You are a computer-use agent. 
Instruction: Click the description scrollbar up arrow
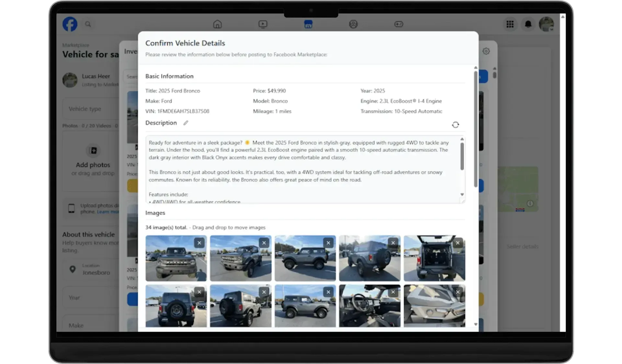tap(462, 139)
